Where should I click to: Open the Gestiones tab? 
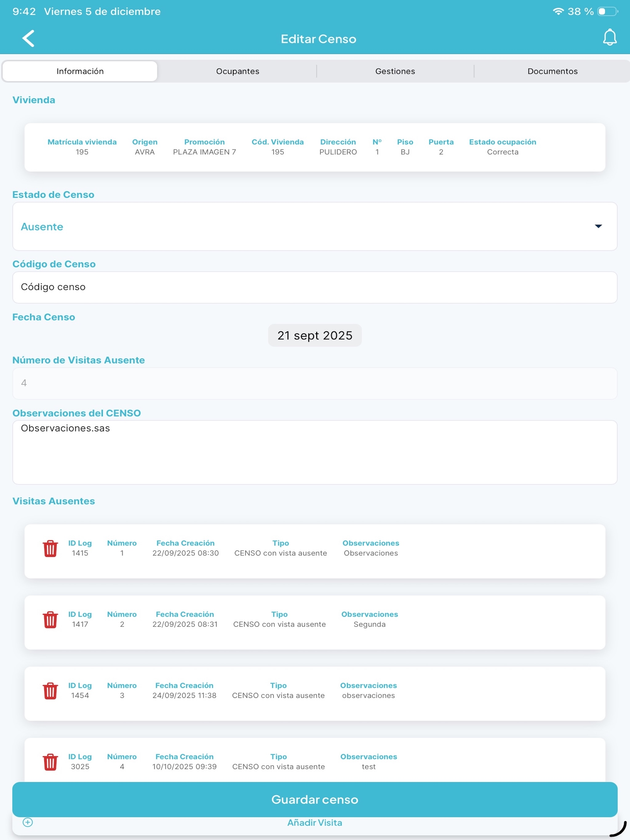(x=395, y=71)
